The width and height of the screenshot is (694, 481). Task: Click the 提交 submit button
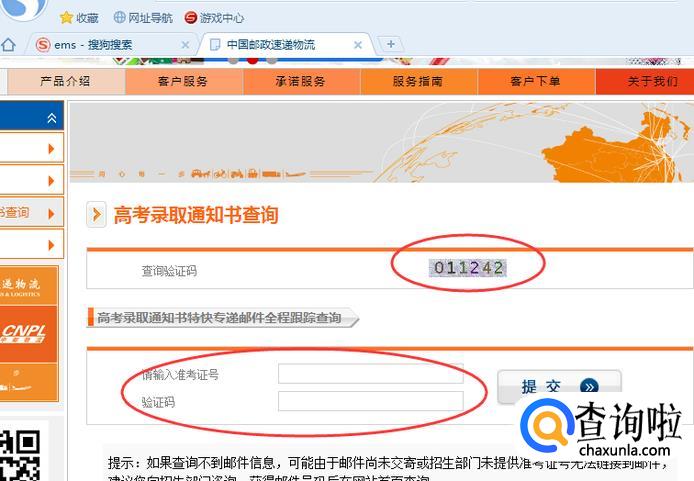point(559,387)
